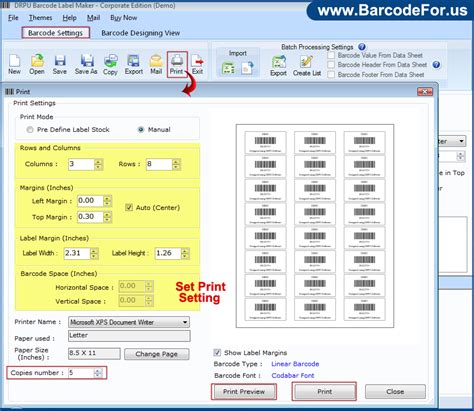Click the Print button in dialog
Screen dimensions: 474x411
coord(324,392)
